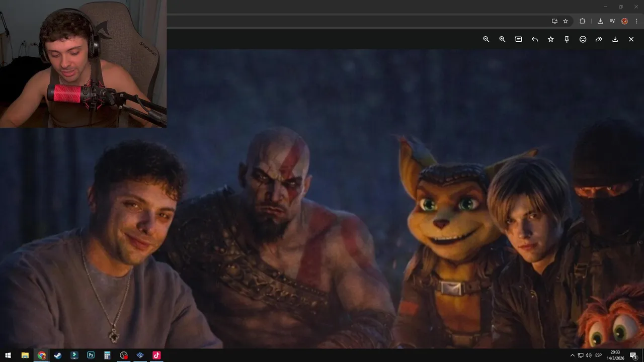The image size is (644, 362).
Task: Open Windows notification center
Action: [x=633, y=355]
